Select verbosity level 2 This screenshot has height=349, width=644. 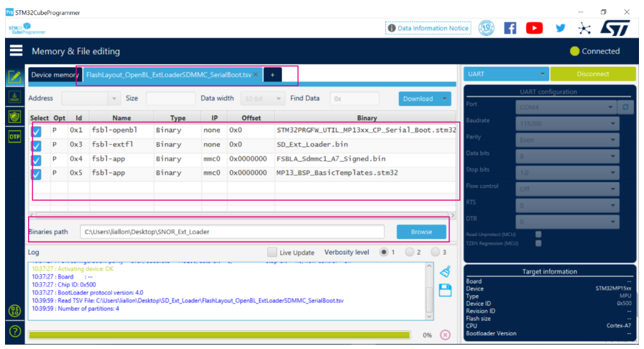coord(410,252)
